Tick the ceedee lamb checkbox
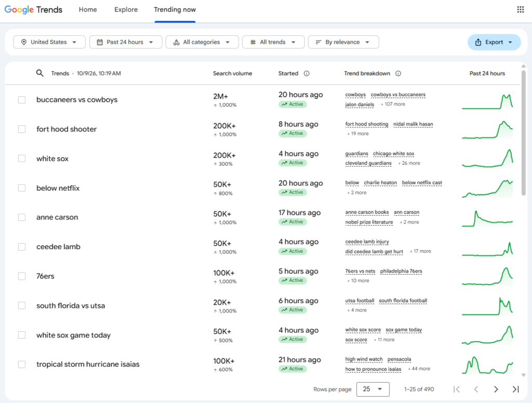 (x=22, y=247)
